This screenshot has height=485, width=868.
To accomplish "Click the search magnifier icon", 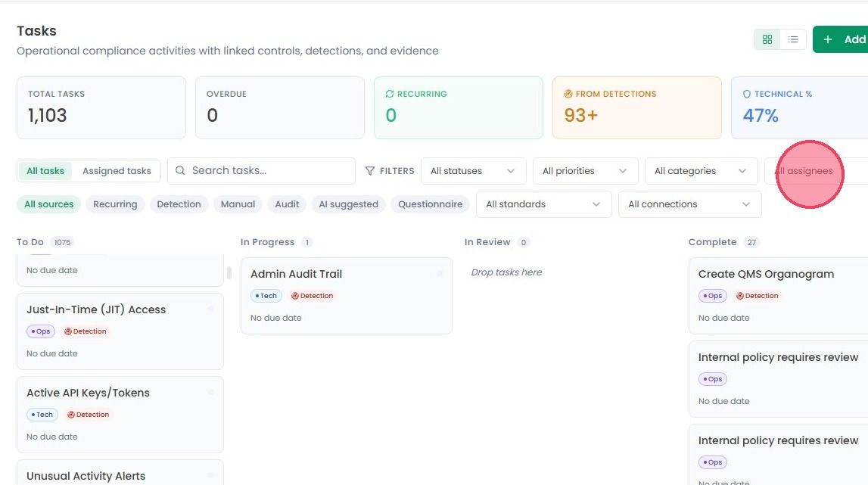I will pyautogui.click(x=180, y=170).
